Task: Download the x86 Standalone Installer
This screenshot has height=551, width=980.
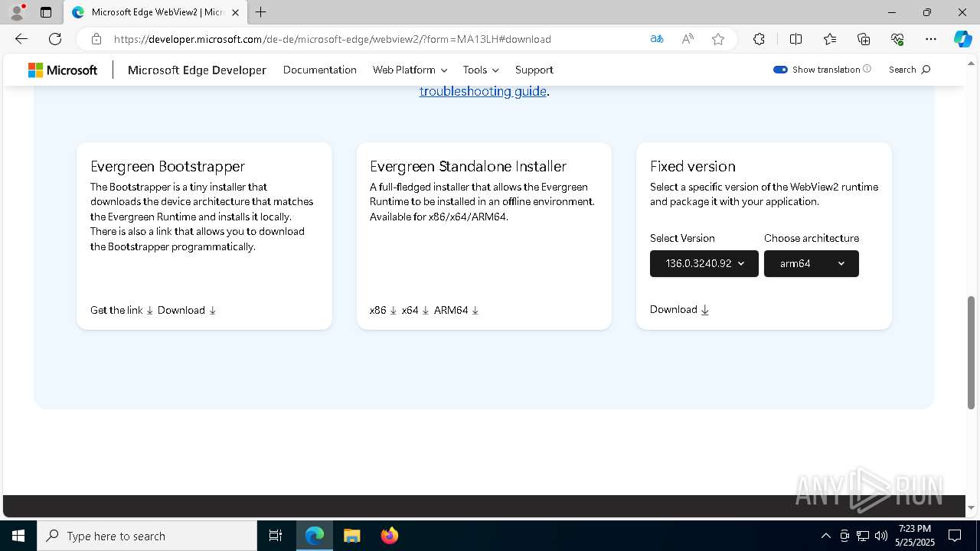Action: [x=383, y=310]
